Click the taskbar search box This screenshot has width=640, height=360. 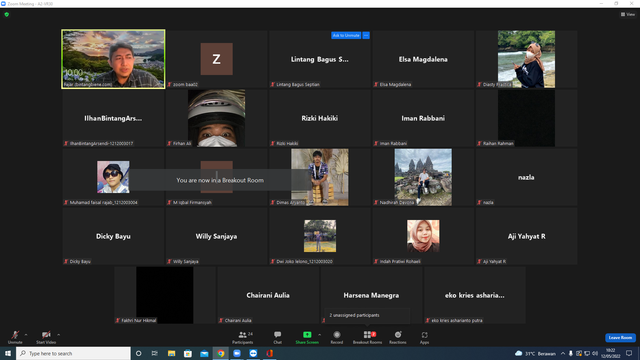coord(73,353)
